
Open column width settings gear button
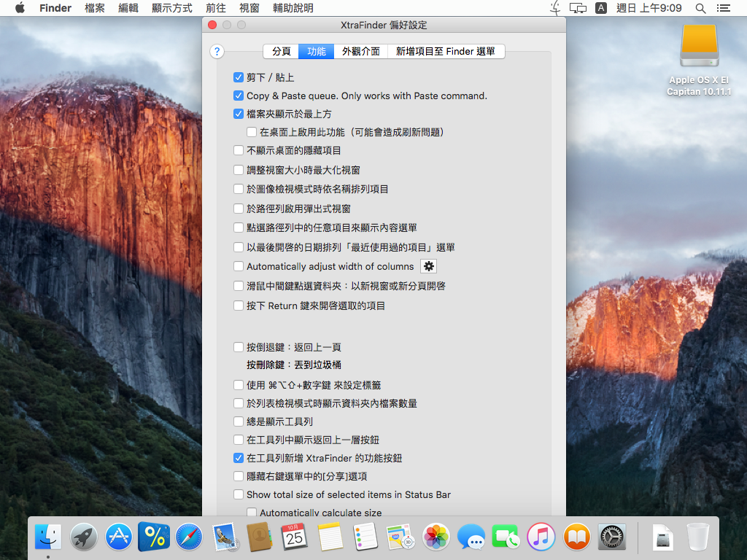click(429, 266)
